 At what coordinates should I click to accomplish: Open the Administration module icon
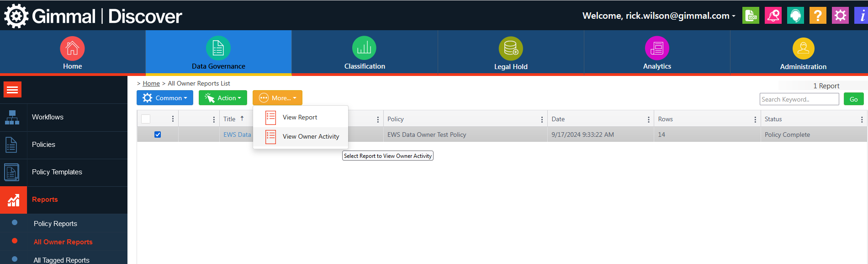pyautogui.click(x=803, y=48)
